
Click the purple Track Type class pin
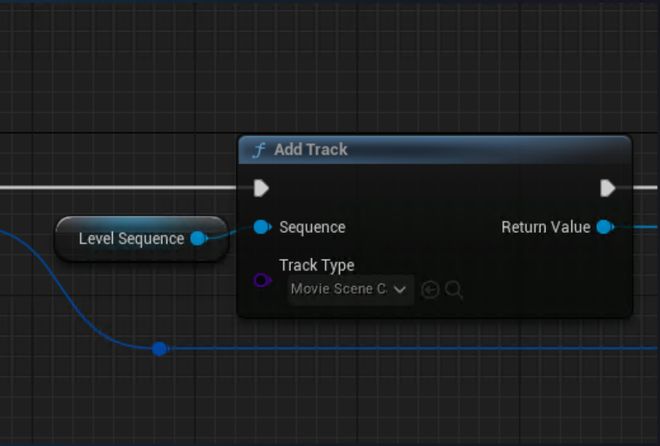click(262, 280)
